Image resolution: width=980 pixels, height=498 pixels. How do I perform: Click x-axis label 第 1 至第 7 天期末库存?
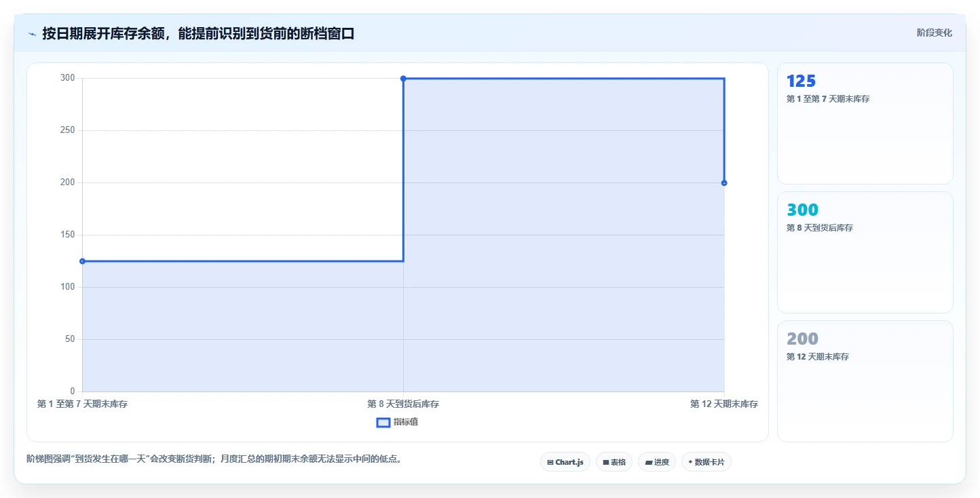(82, 404)
